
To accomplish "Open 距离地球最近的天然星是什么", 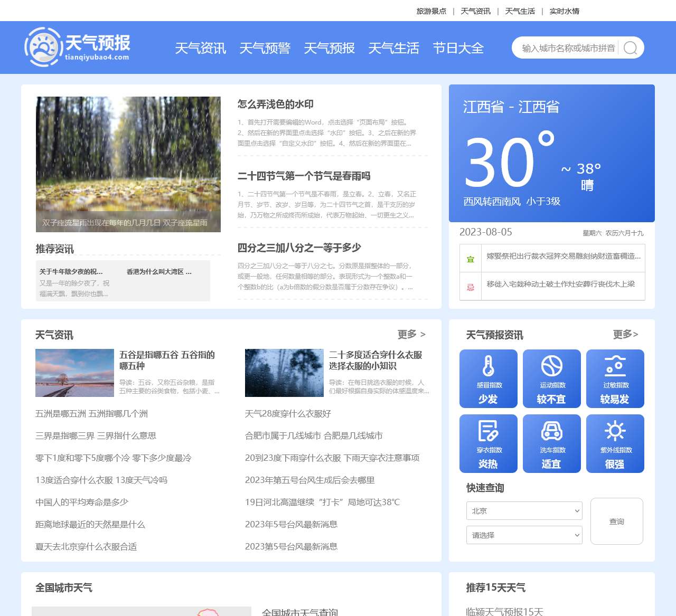I will pyautogui.click(x=90, y=524).
